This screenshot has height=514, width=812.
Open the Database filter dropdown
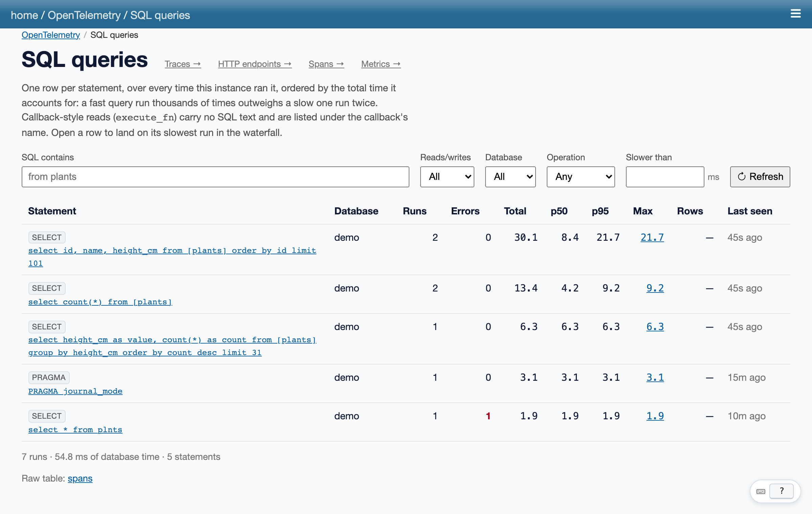(x=510, y=177)
